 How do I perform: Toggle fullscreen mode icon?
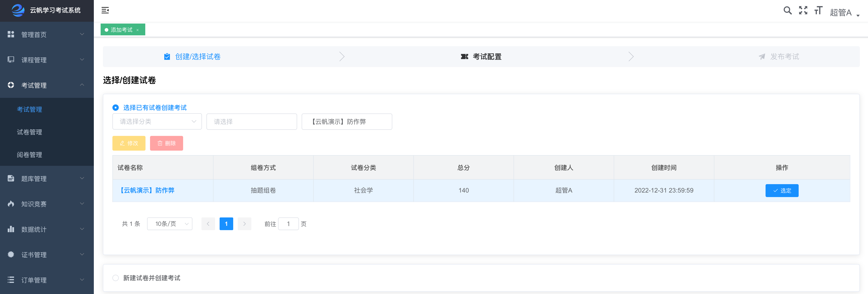803,10
